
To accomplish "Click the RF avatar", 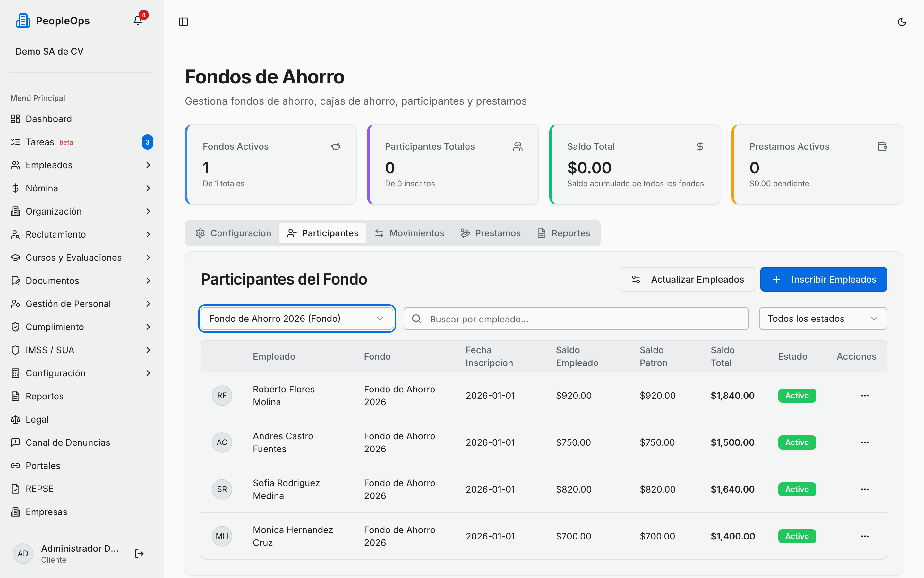I will [222, 396].
